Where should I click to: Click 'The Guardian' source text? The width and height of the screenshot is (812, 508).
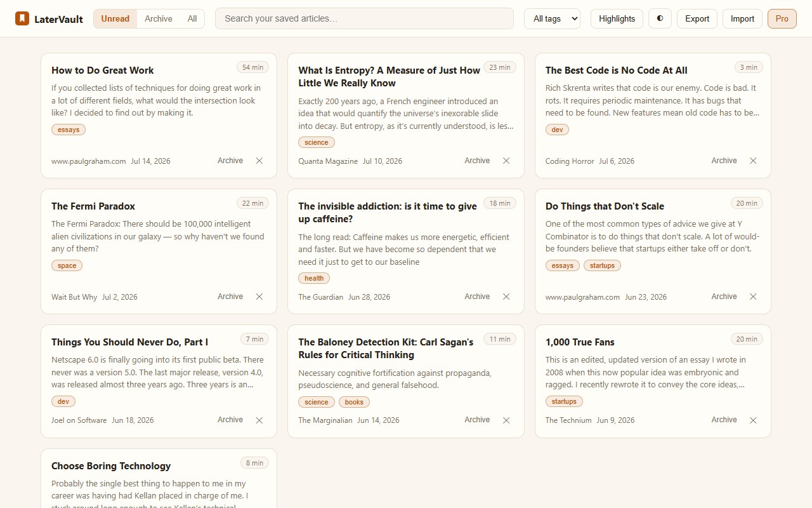pos(320,297)
